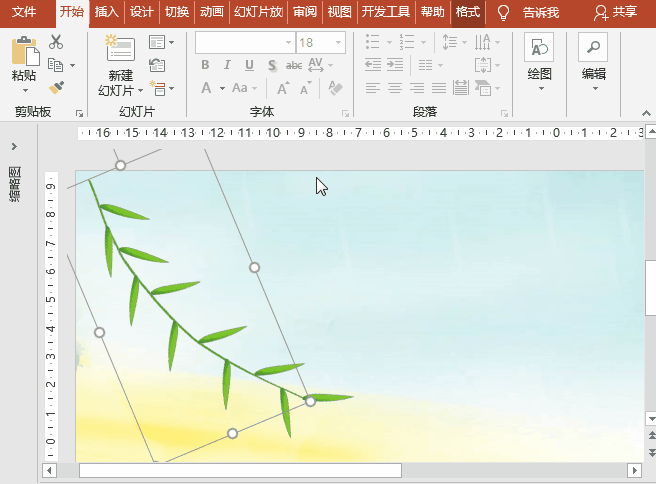Go to previous slide double arrow
This screenshot has width=656, height=484.
(x=651, y=435)
